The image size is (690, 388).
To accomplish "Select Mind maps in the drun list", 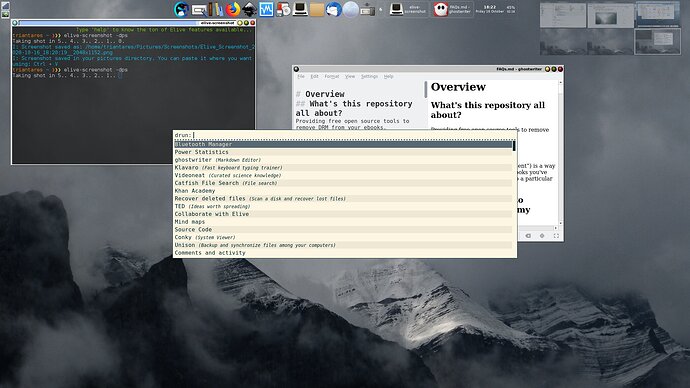I will click(343, 222).
